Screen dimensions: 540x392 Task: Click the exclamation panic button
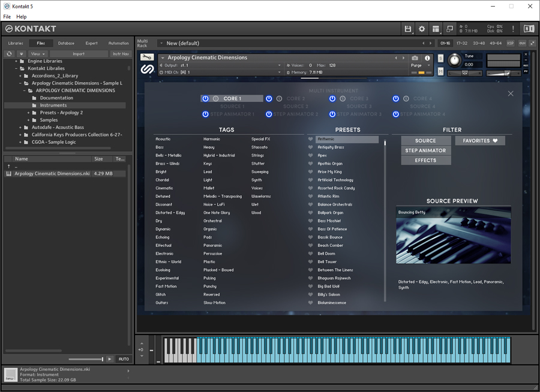click(513, 29)
